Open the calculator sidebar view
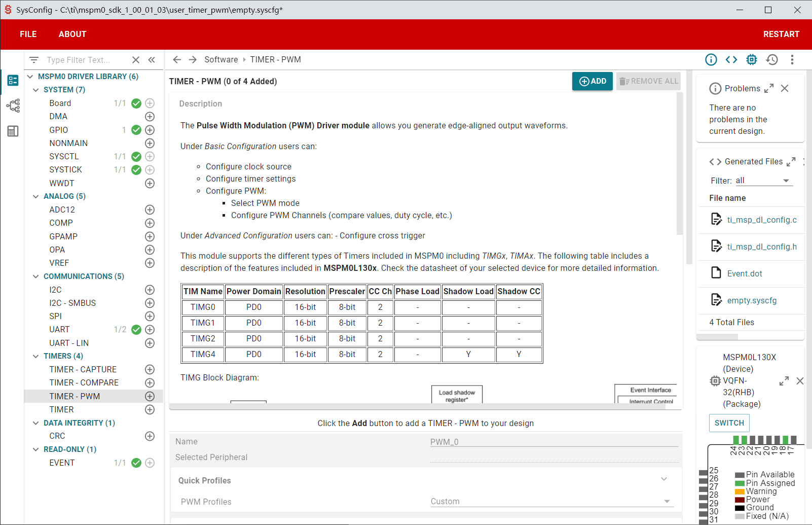Image resolution: width=812 pixels, height=525 pixels. pos(13,131)
